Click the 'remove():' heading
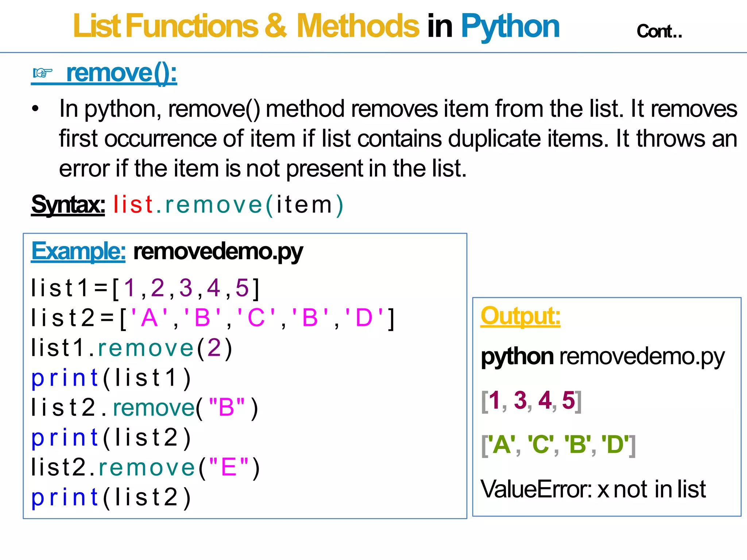The height and width of the screenshot is (560, 747). 121,74
